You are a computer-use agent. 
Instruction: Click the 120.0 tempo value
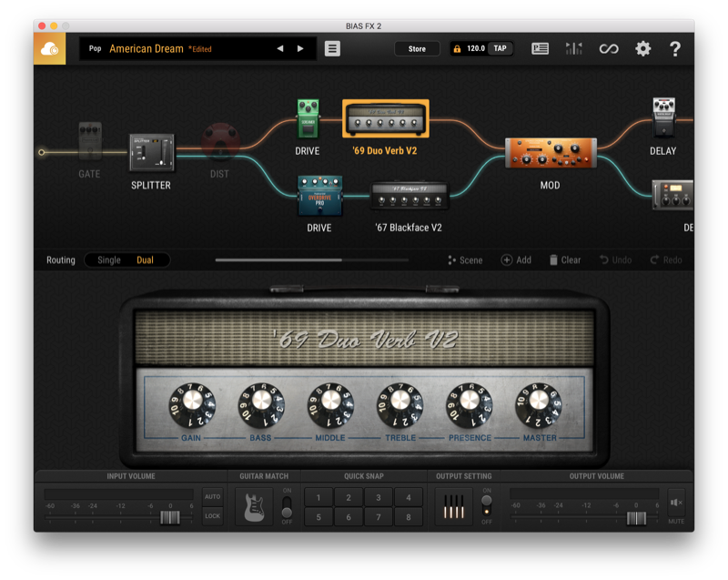click(x=476, y=48)
